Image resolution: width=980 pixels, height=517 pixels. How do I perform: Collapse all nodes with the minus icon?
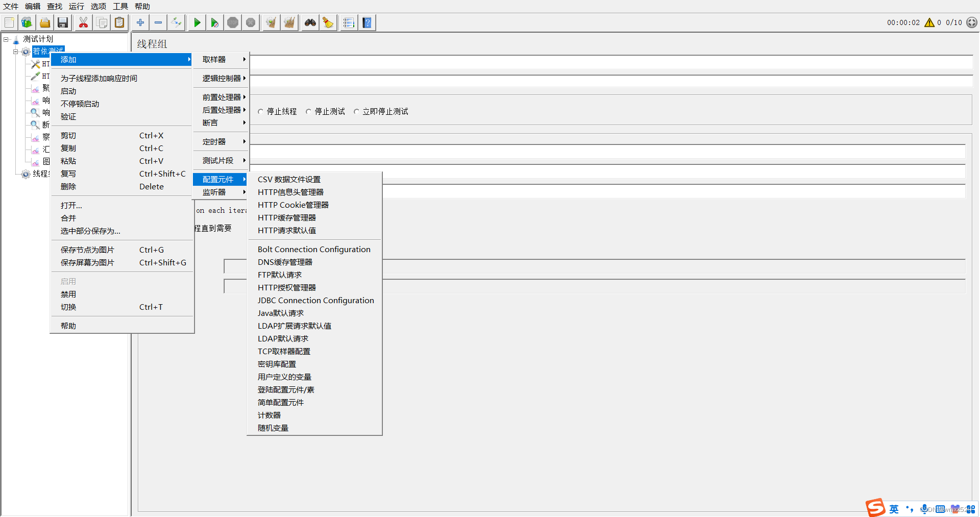tap(158, 22)
